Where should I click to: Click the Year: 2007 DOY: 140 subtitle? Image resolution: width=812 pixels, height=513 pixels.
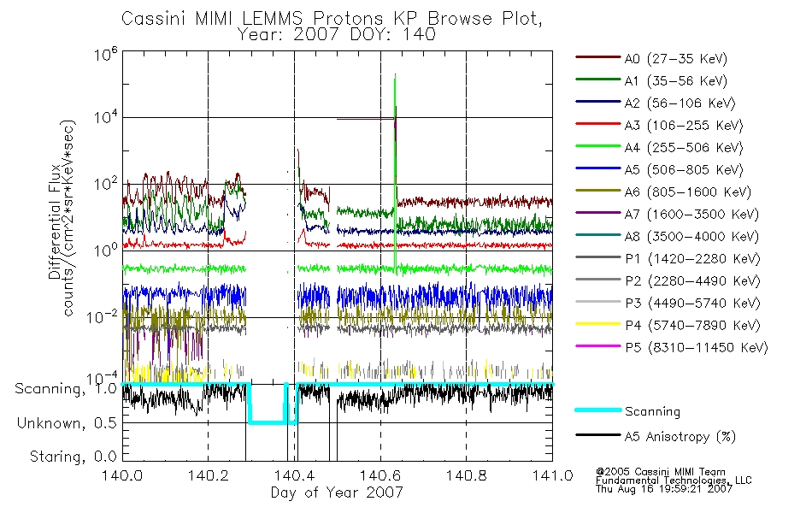(x=336, y=35)
